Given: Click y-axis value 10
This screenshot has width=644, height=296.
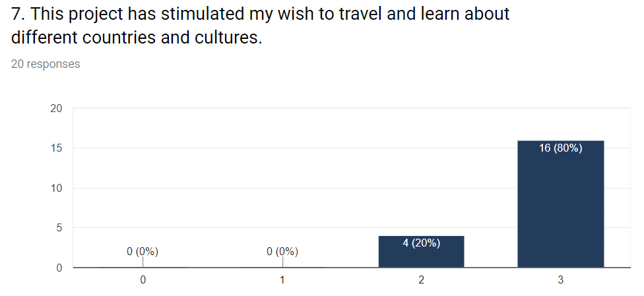Looking at the screenshot, I should (x=56, y=188).
